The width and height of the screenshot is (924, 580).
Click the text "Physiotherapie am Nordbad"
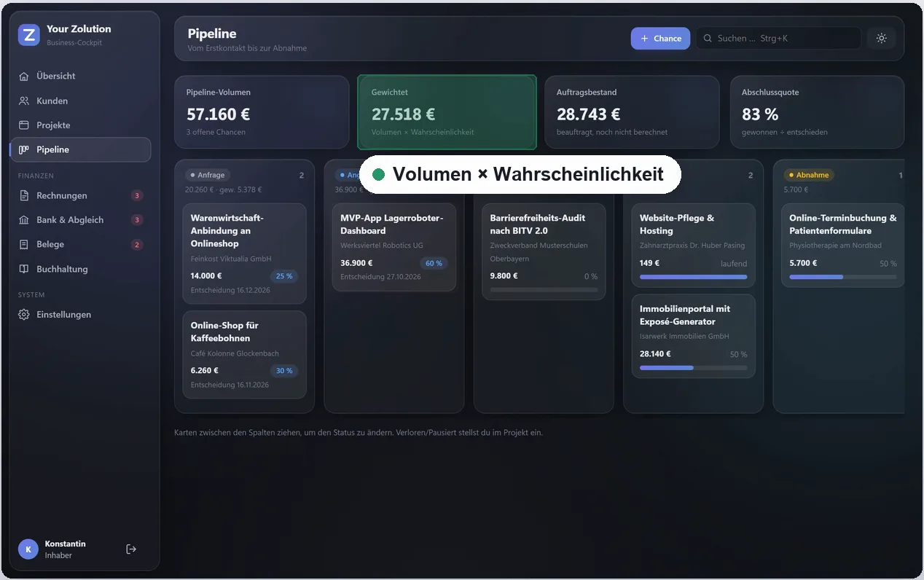(835, 246)
